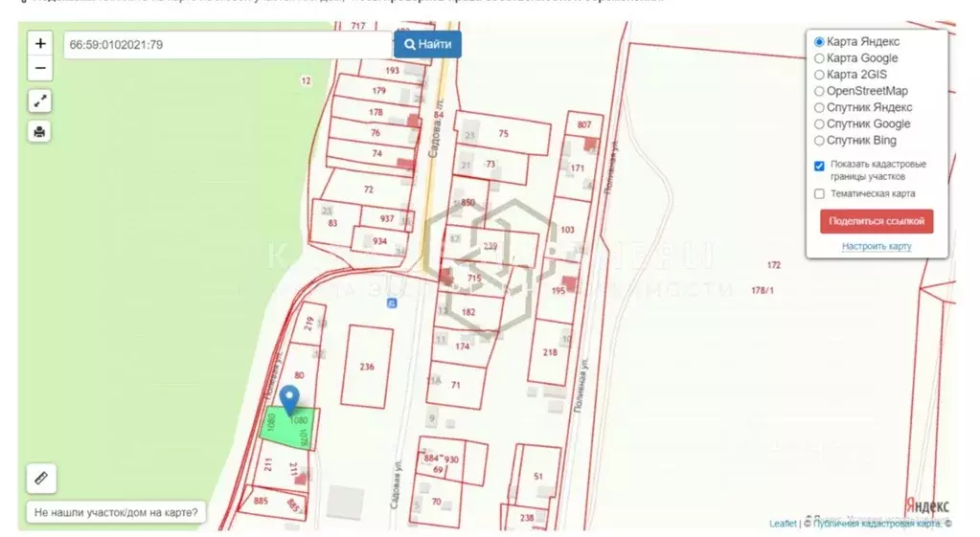Enable the Тематическая карта checkbox

[x=819, y=193]
